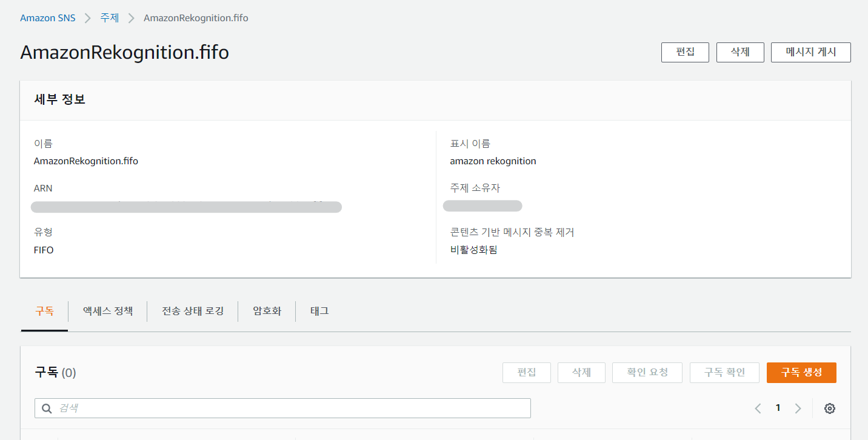Click AmazonRekognition.fifo in the breadcrumb
This screenshot has width=868, height=440.
[196, 18]
